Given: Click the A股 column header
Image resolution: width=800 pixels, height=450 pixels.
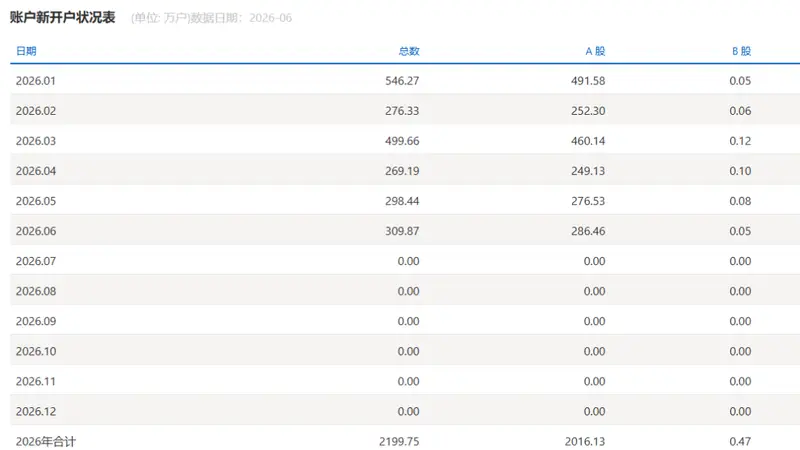Looking at the screenshot, I should point(595,51).
